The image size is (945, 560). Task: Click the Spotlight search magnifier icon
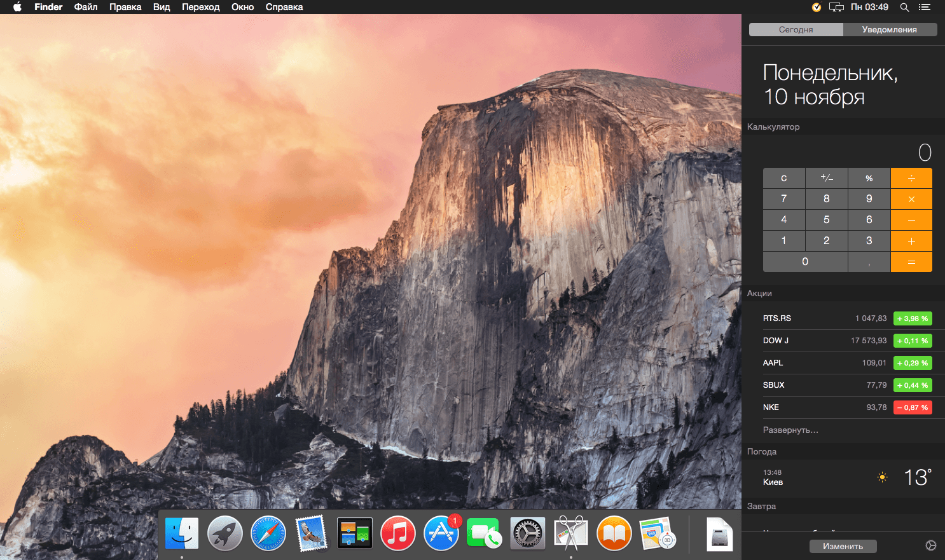[904, 7]
